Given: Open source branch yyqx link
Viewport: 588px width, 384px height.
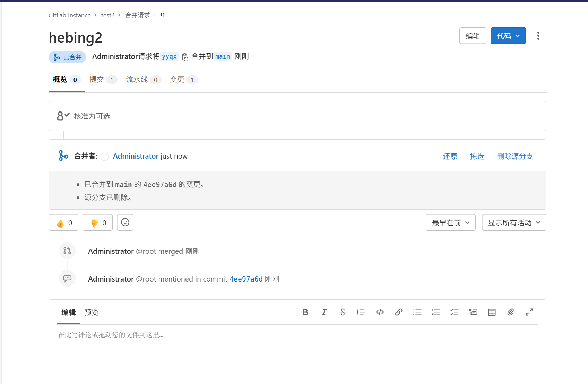Looking at the screenshot, I should [169, 56].
